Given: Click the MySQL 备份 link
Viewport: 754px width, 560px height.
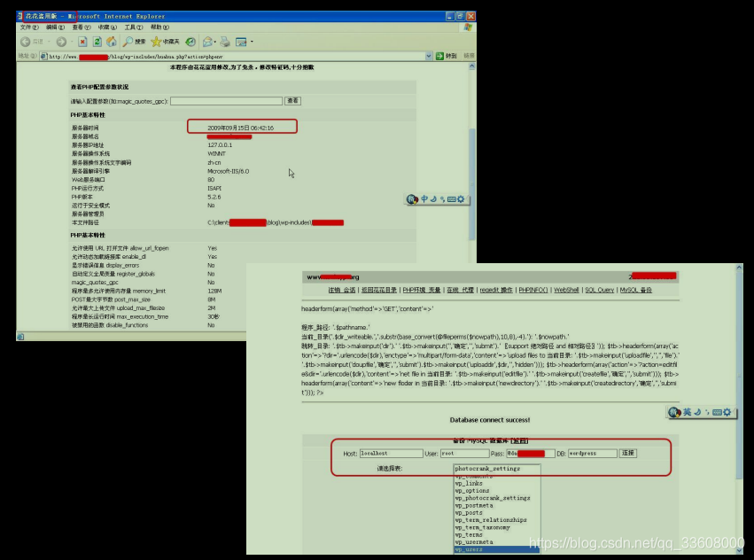Looking at the screenshot, I should [635, 290].
